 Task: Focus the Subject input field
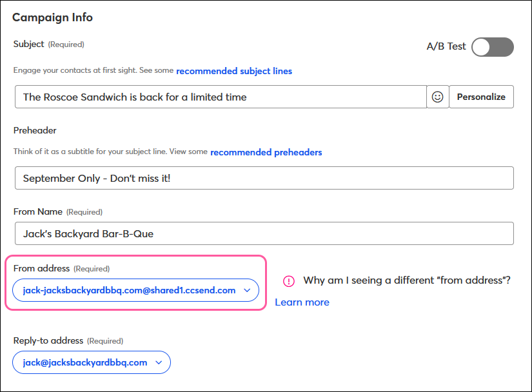pos(221,97)
